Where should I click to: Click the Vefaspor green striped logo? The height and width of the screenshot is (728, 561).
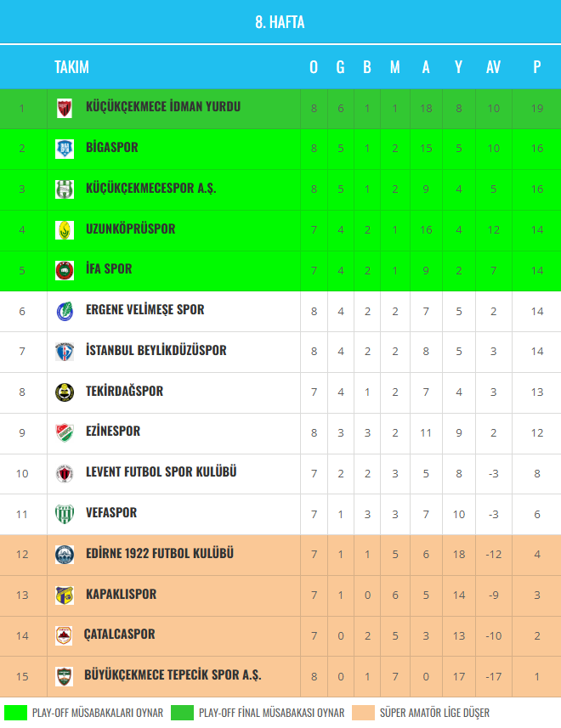(65, 514)
